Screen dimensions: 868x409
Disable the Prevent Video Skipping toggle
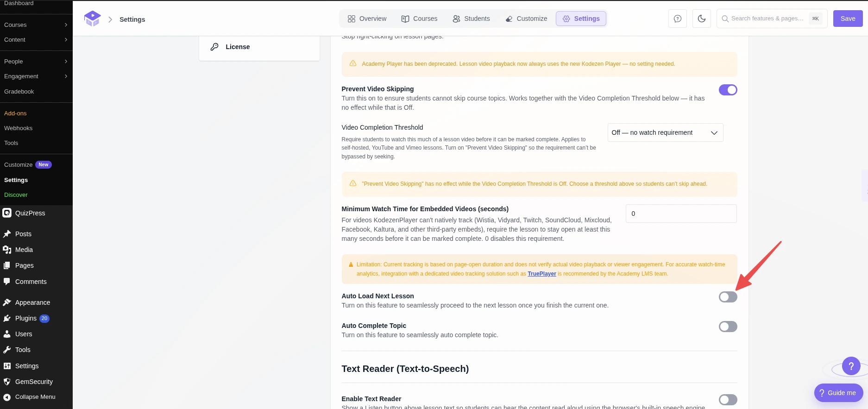pos(728,90)
